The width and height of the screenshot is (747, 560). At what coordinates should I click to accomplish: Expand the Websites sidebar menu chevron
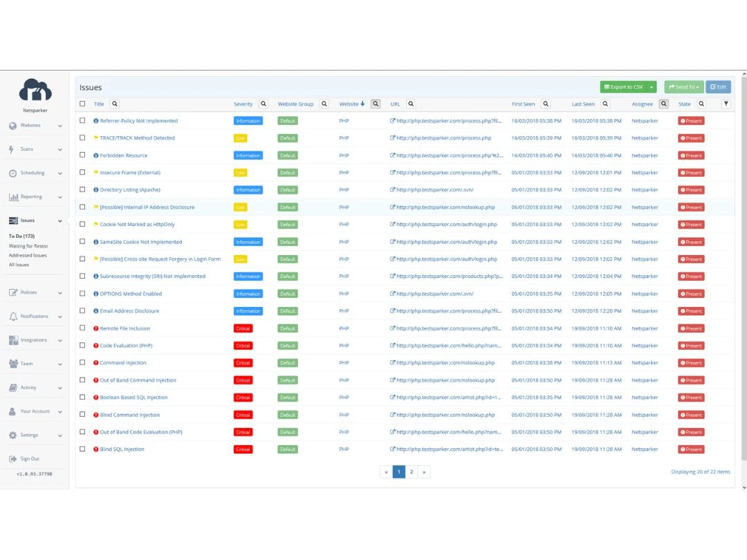(x=60, y=127)
